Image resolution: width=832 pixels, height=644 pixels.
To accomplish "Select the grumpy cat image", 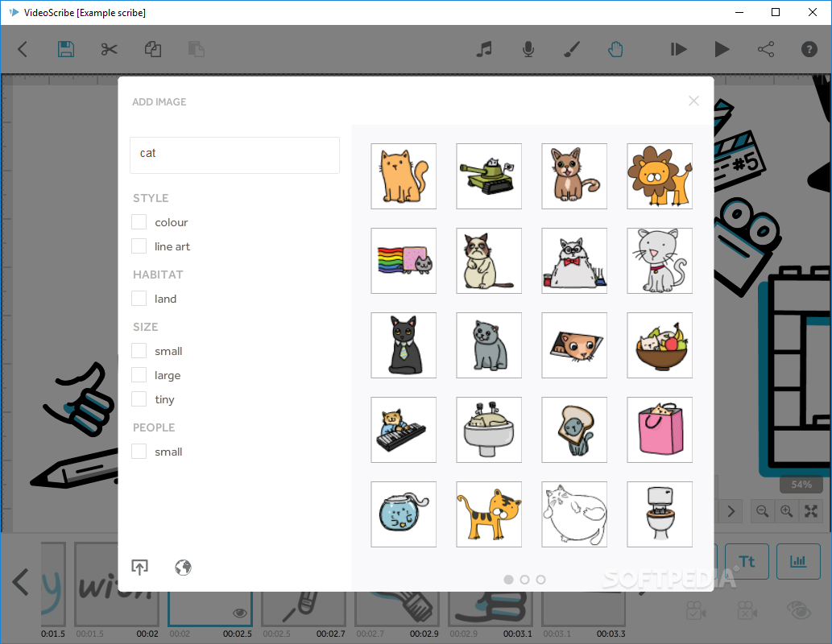I will point(489,261).
